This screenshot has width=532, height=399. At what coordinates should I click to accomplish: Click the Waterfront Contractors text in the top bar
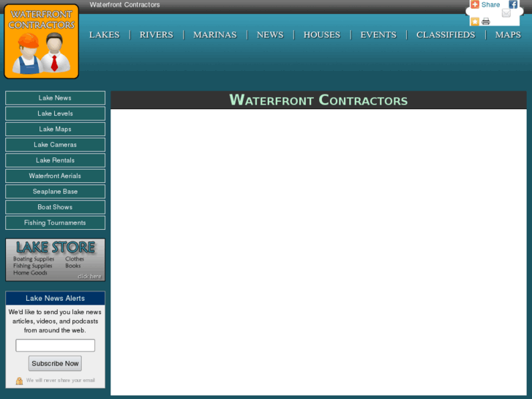point(124,4)
